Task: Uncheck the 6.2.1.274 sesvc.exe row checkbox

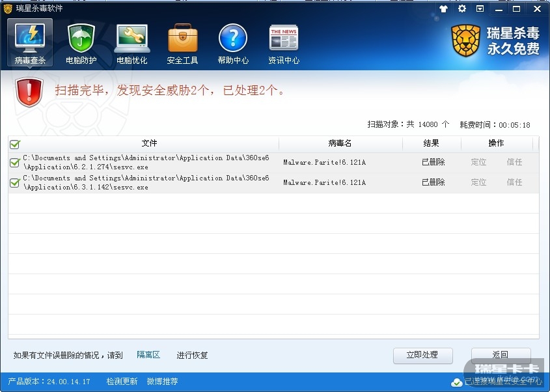Action: (15, 163)
